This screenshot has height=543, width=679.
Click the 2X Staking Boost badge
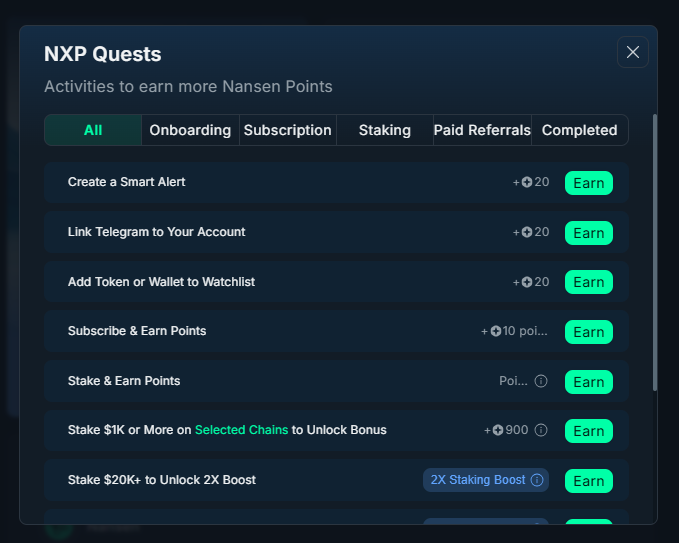486,480
